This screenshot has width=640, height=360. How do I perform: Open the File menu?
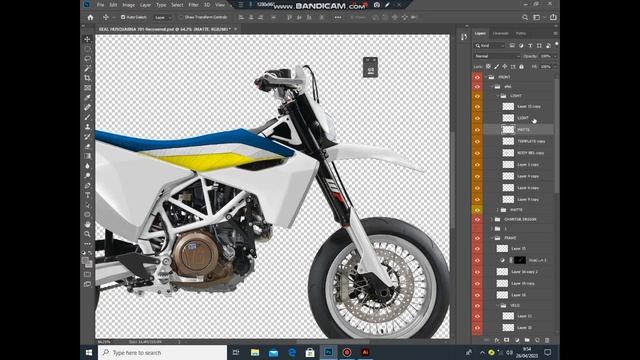tap(100, 5)
